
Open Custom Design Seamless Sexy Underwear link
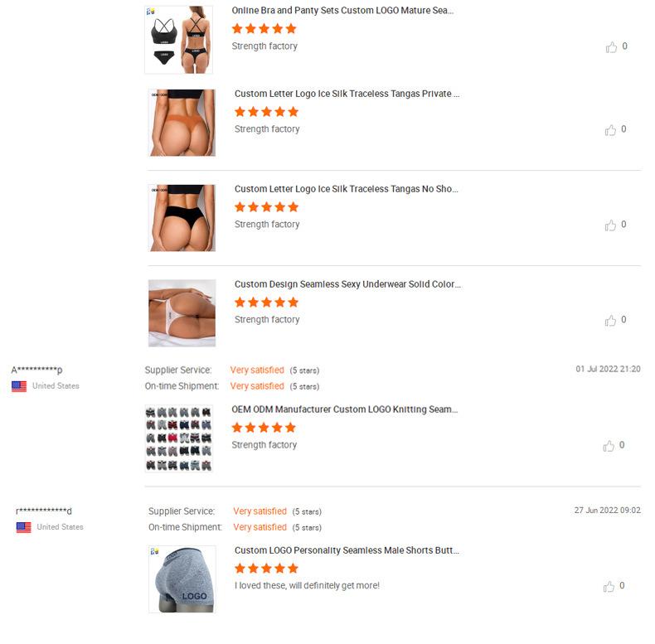(347, 284)
